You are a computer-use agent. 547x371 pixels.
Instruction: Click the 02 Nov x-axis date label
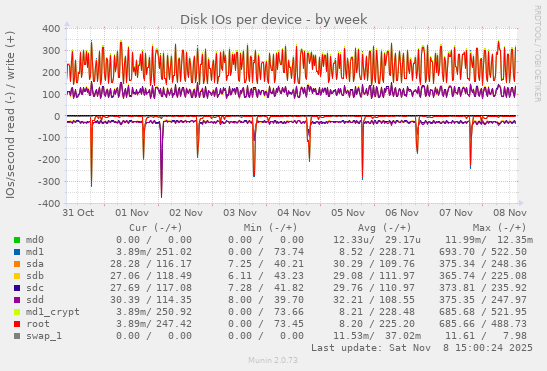pyautogui.click(x=186, y=213)
